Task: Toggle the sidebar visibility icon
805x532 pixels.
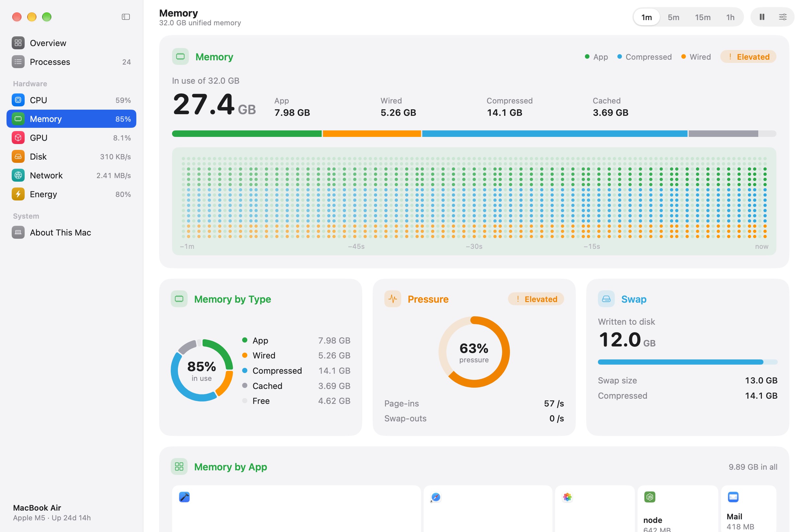Action: pos(126,17)
